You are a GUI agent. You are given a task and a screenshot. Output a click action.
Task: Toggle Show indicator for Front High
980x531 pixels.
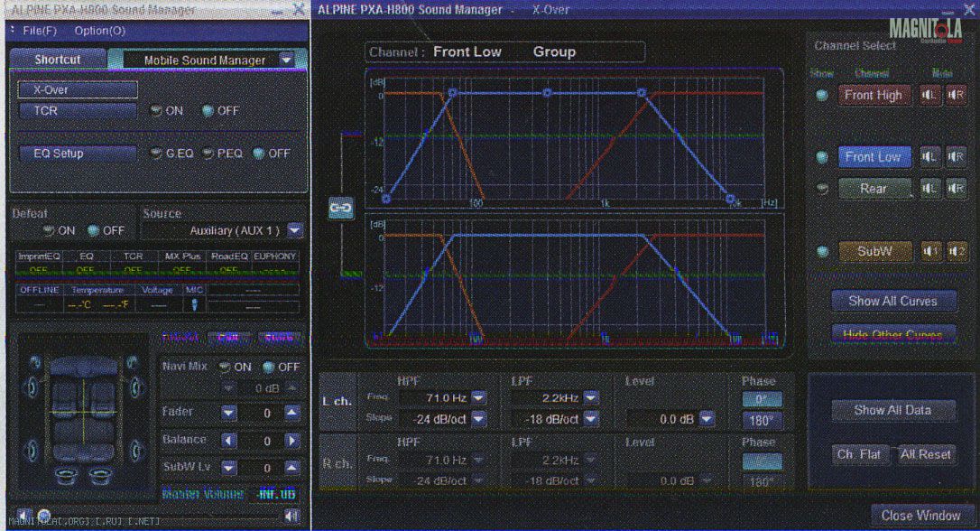(x=822, y=95)
